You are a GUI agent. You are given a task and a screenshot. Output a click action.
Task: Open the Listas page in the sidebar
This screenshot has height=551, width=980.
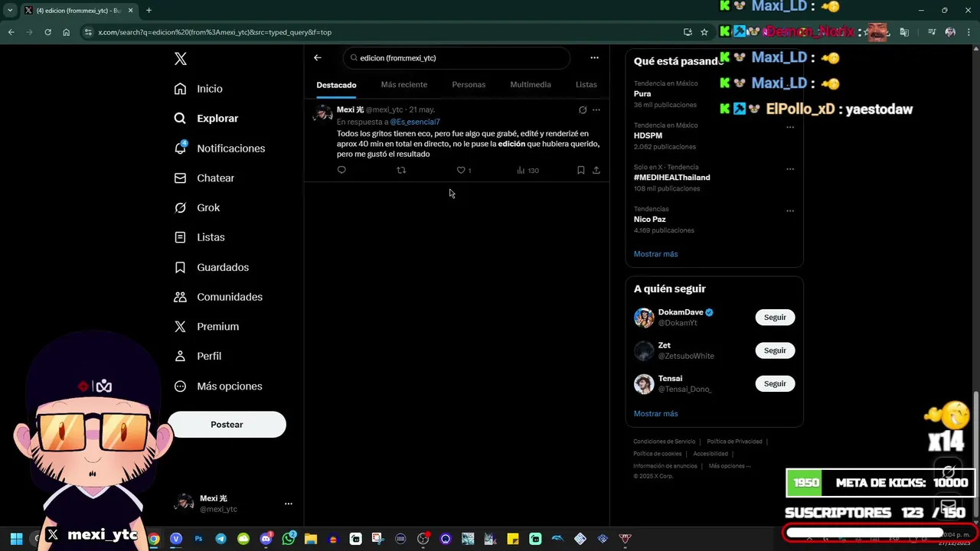click(x=199, y=237)
